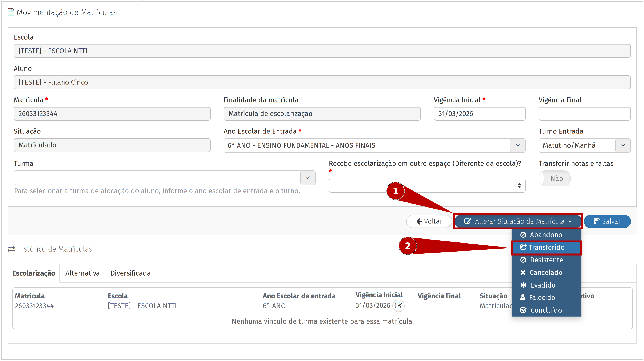The height and width of the screenshot is (361, 644).
Task: Click the Histórico de Matrículas exchange icon
Action: tap(11, 249)
